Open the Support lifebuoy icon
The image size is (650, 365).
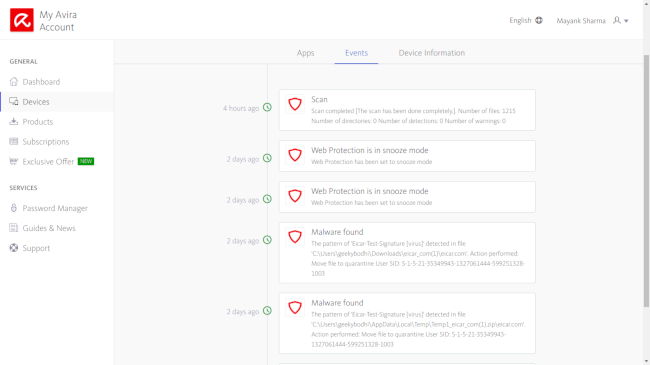(14, 248)
